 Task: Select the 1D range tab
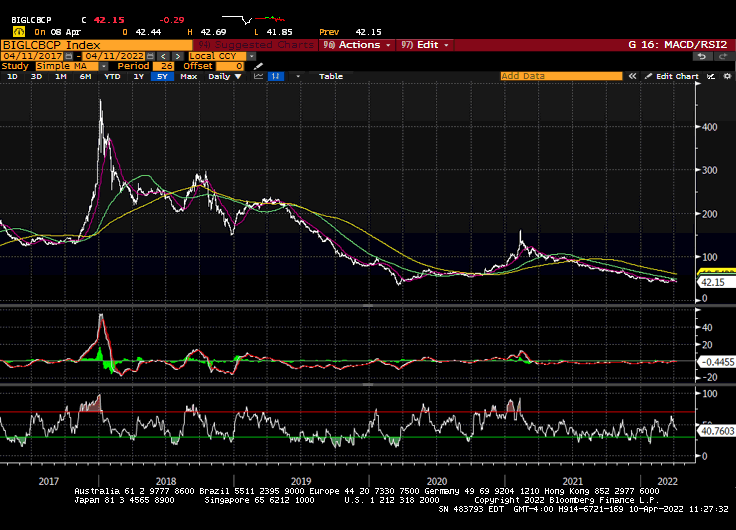(12, 76)
